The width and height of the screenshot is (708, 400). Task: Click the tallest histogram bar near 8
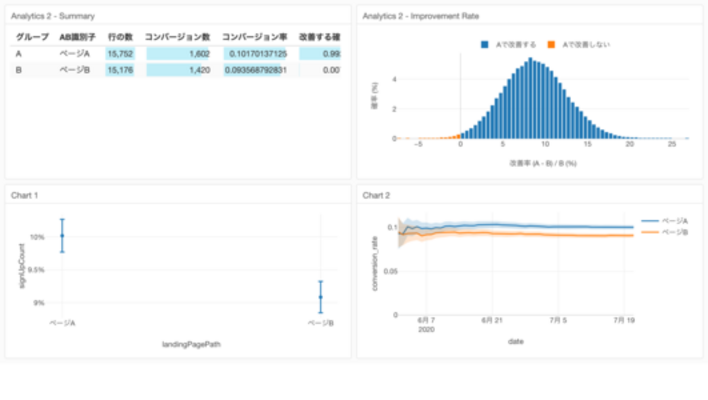(531, 98)
